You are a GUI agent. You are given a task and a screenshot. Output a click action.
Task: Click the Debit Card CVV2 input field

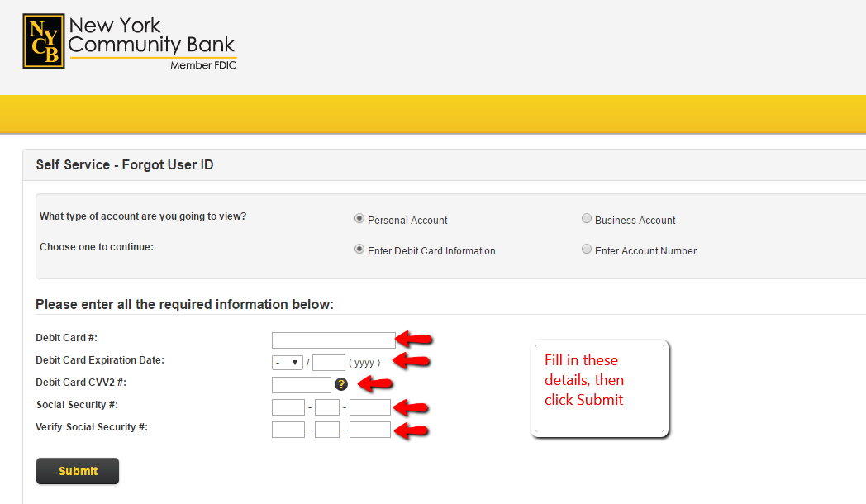coord(302,384)
